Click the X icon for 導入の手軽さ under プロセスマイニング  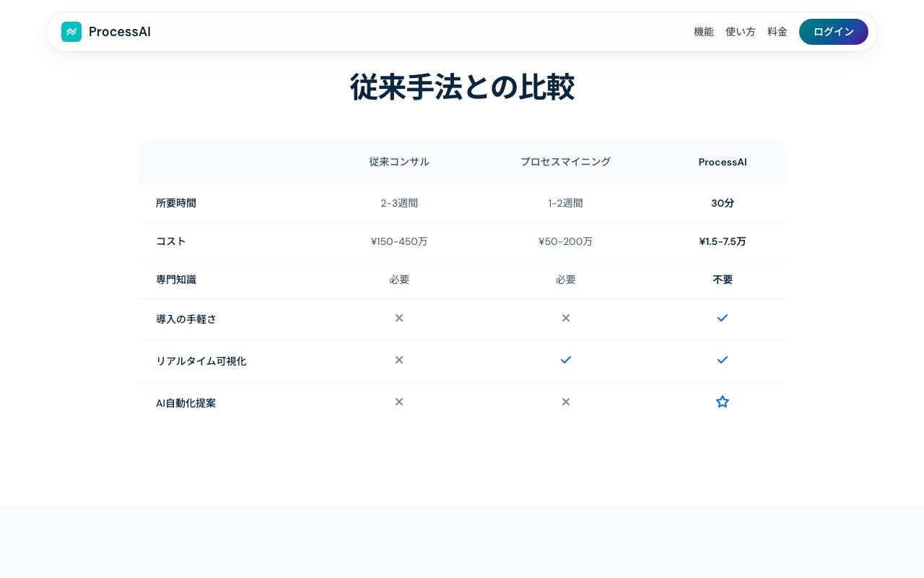tap(566, 318)
